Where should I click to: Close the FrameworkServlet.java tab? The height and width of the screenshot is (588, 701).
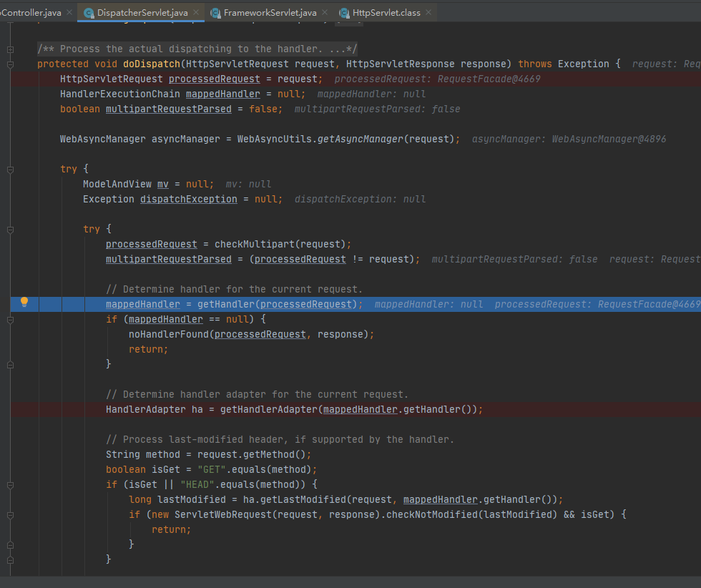325,13
